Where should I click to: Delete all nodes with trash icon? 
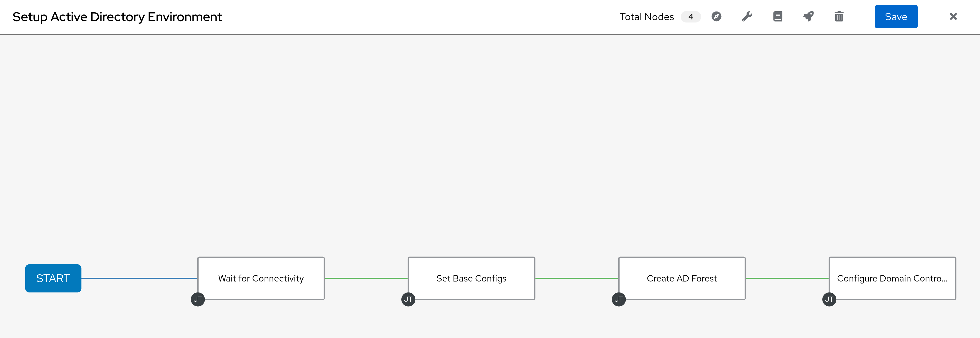[839, 17]
